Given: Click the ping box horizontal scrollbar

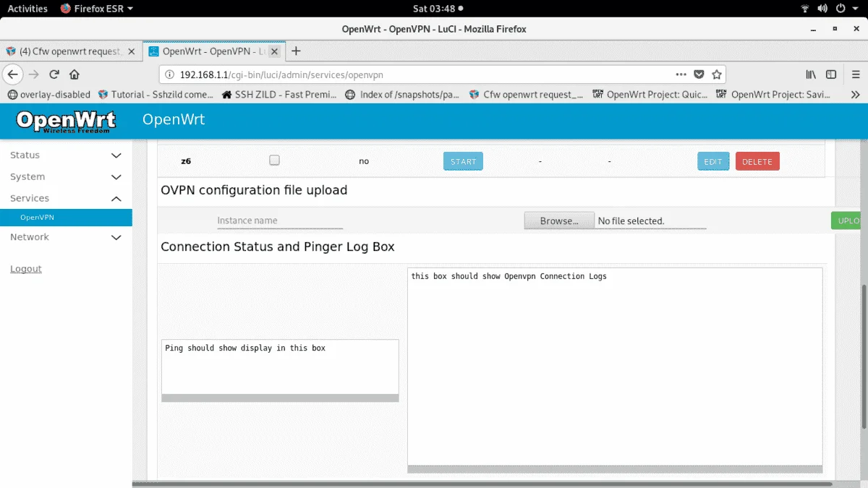Looking at the screenshot, I should point(280,398).
